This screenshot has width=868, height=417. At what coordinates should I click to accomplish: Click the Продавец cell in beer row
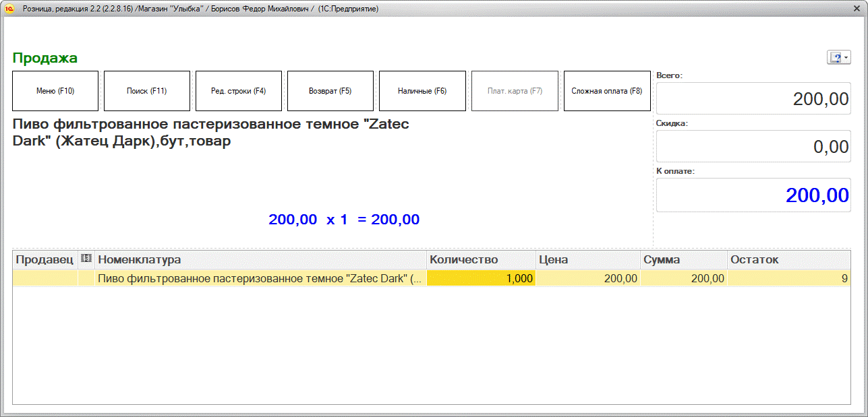(45, 278)
